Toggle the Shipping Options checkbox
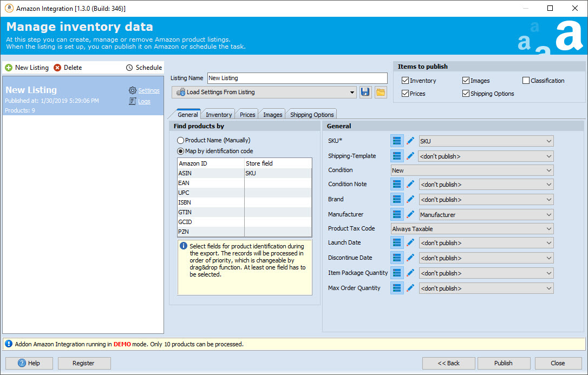 (x=466, y=94)
